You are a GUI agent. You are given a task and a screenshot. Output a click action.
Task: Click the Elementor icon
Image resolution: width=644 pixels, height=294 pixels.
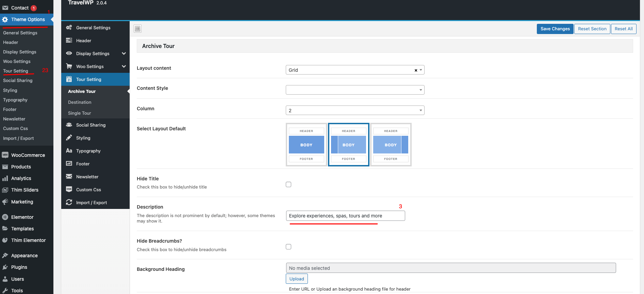point(5,217)
